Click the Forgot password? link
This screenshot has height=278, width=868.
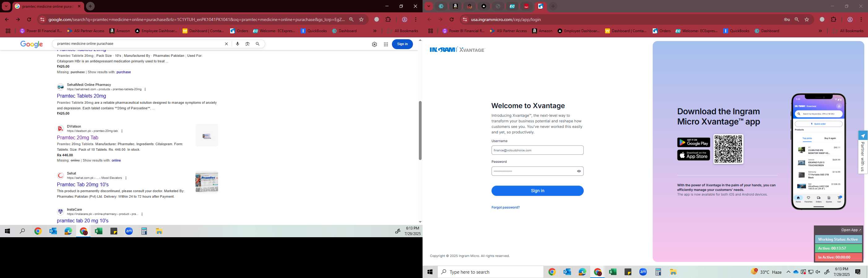[x=505, y=207]
